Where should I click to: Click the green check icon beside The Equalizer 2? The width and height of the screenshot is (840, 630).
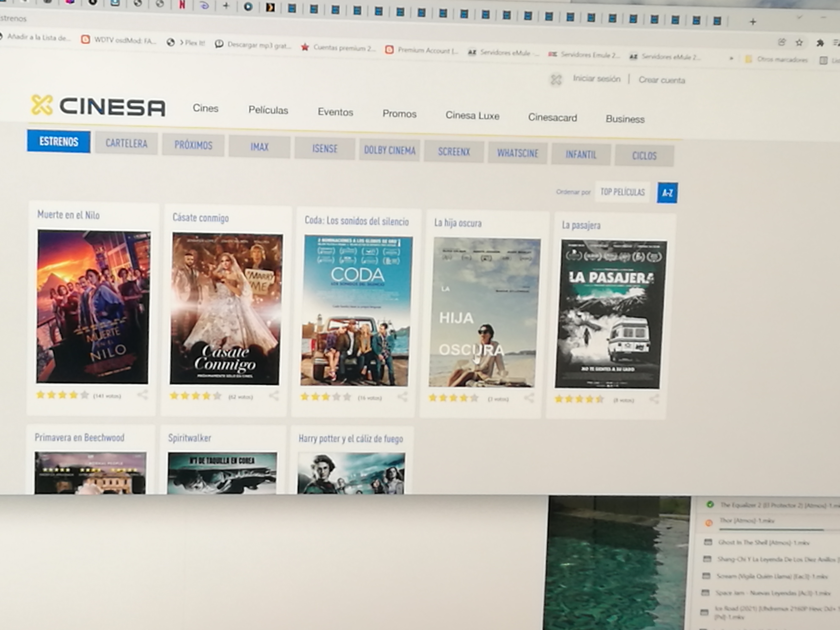710,505
